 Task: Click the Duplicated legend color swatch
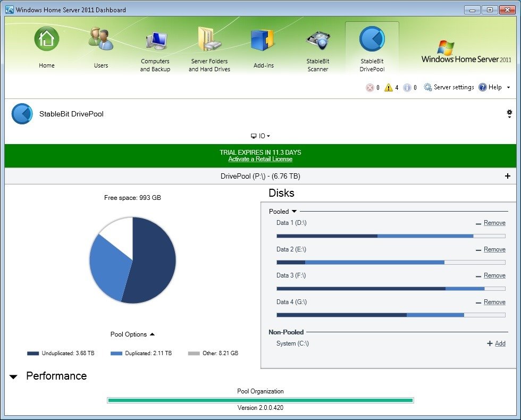click(116, 354)
